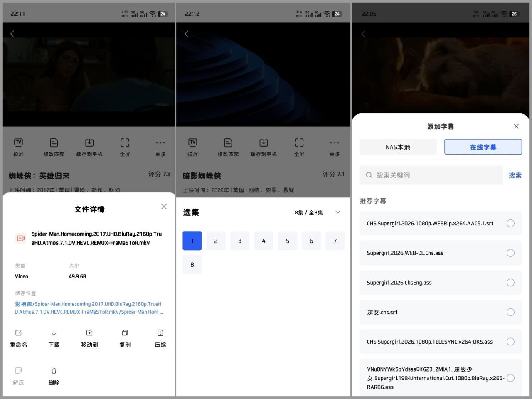Viewport: 532px width, 399px height.
Task: Tap Wi-Fi indicator on the 22:12 status bar
Action: pos(327,14)
